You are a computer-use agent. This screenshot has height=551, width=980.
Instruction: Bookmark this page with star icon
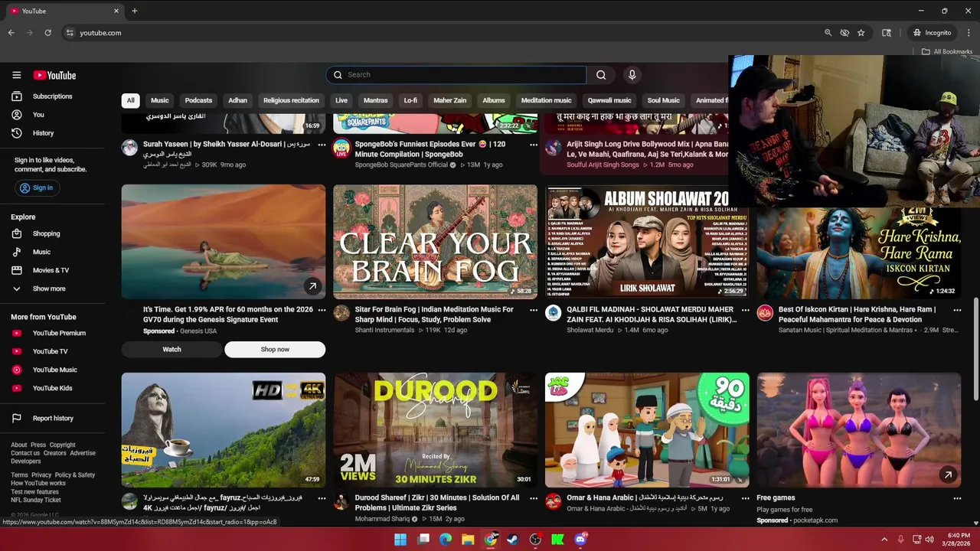pyautogui.click(x=861, y=33)
